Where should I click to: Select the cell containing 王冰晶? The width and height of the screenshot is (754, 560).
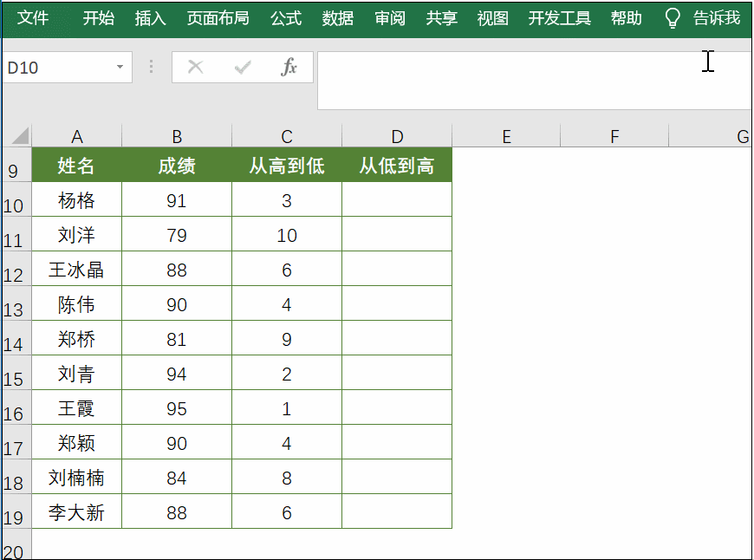tap(77, 269)
